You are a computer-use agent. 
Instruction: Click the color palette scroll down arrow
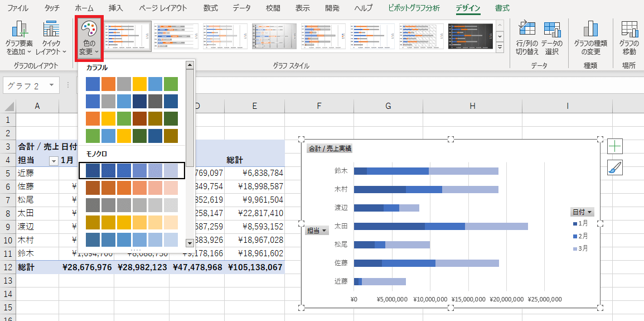[190, 243]
